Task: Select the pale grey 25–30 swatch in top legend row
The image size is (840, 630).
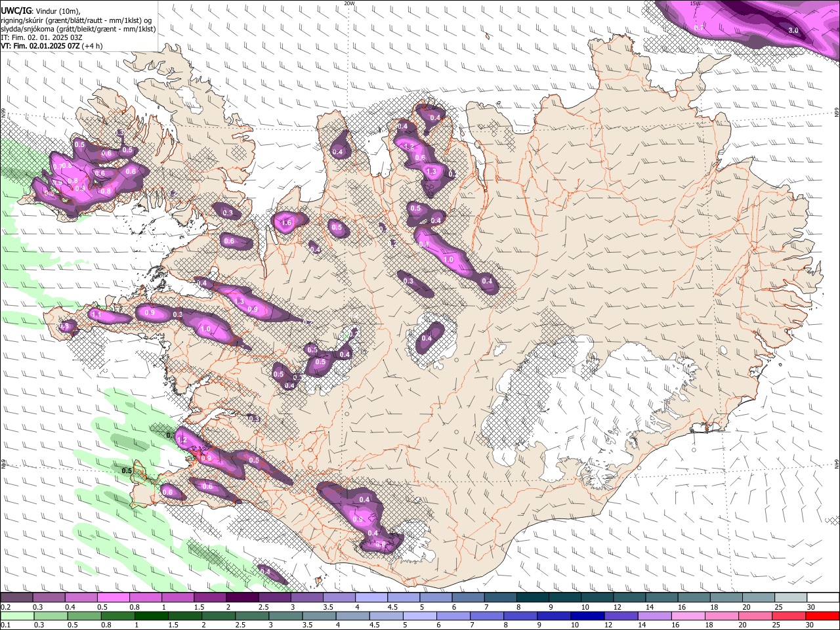Action: (791, 598)
